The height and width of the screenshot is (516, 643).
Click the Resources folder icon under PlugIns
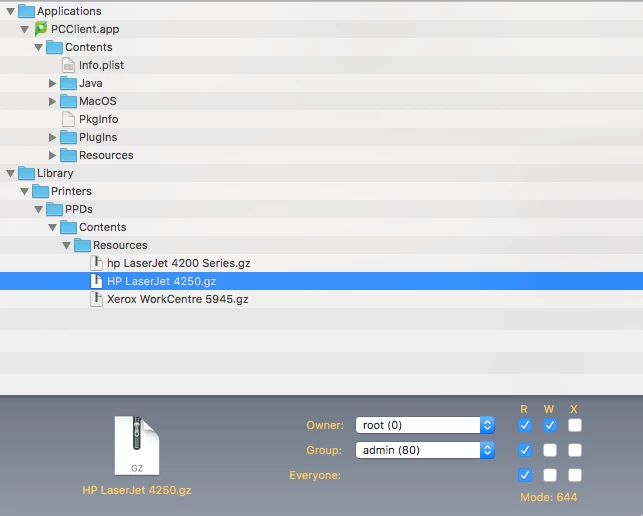point(68,155)
